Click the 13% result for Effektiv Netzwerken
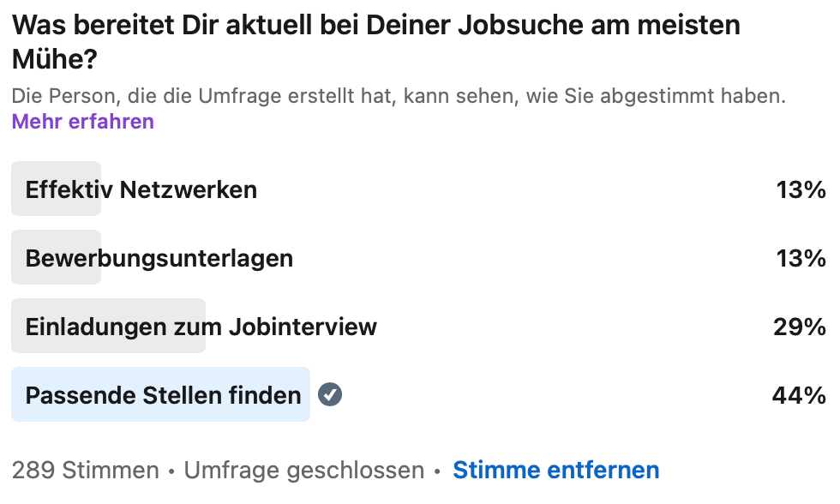Image resolution: width=840 pixels, height=504 pixels. 801,189
